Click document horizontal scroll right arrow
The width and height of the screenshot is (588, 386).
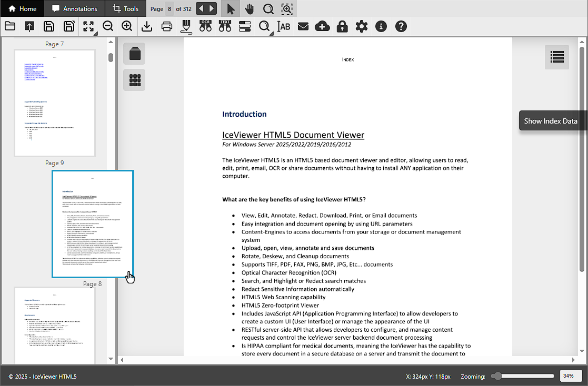click(573, 360)
